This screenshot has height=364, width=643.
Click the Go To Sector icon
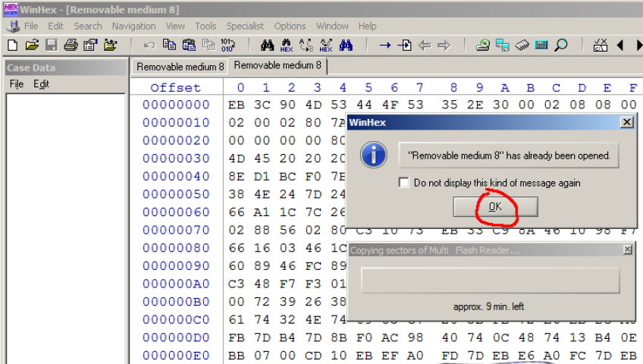coord(404,45)
